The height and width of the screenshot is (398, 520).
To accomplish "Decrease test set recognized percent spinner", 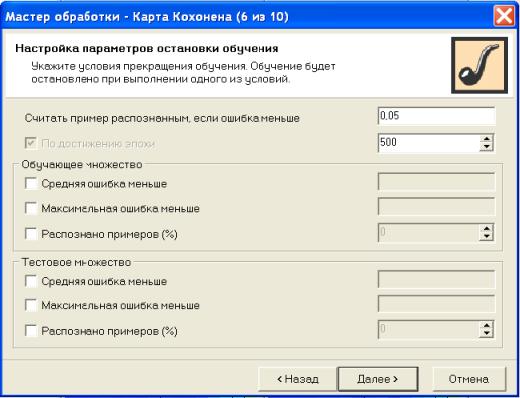I will [x=487, y=333].
